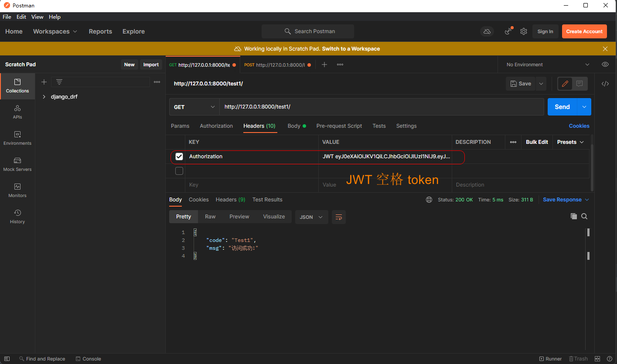Viewport: 617px width, 364px height.
Task: Click the Create Account button
Action: click(x=584, y=31)
